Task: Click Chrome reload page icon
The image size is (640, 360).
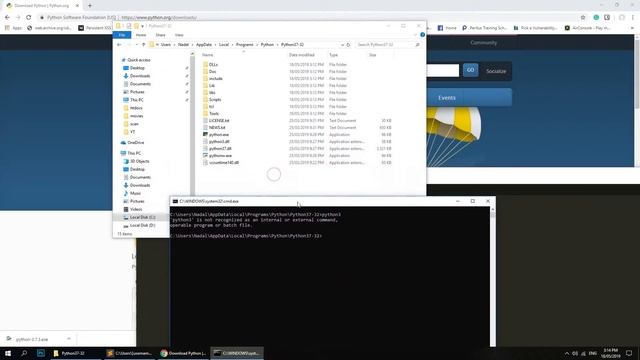Action: click(29, 17)
